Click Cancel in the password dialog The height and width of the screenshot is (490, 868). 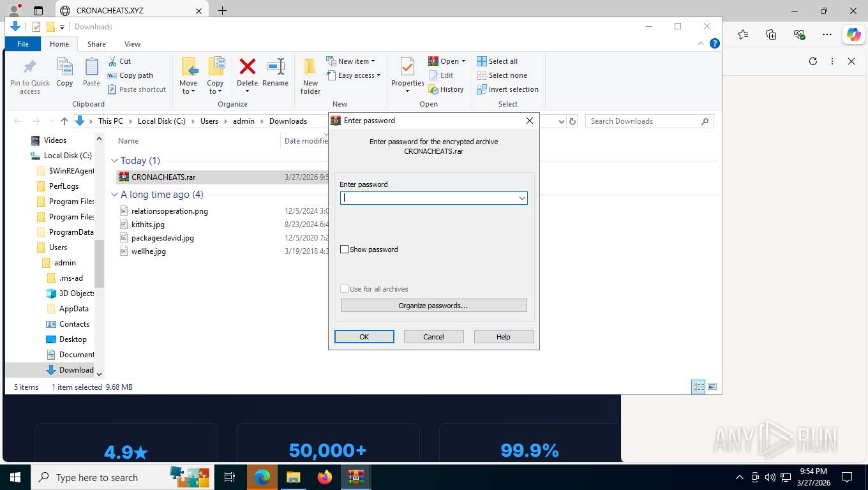433,337
